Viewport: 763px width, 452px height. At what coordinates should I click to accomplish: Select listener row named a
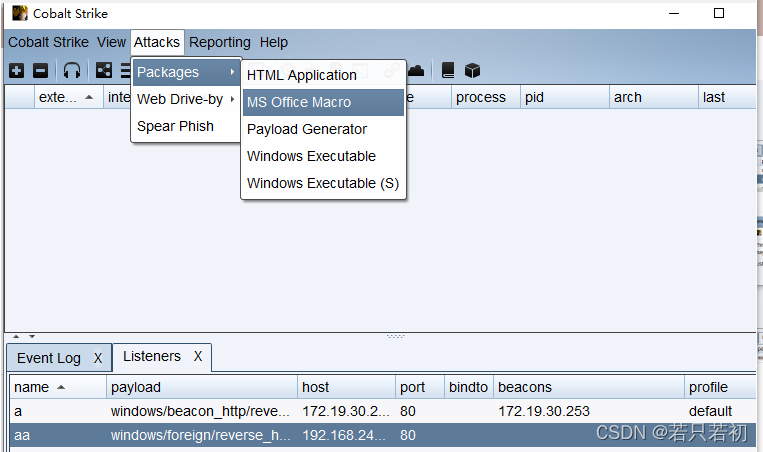point(382,412)
